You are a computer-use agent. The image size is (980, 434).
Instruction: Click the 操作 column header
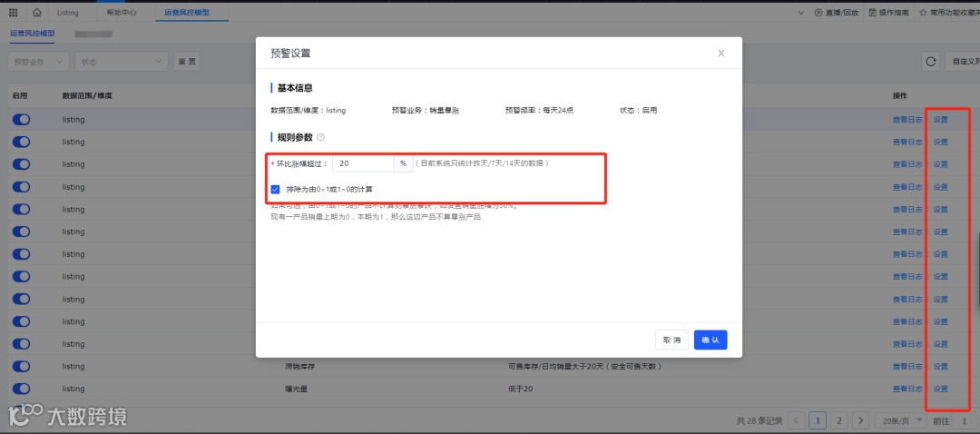(x=900, y=95)
